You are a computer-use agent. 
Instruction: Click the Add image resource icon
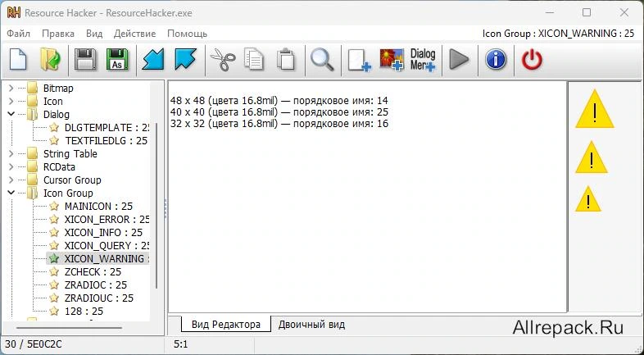[x=392, y=60]
